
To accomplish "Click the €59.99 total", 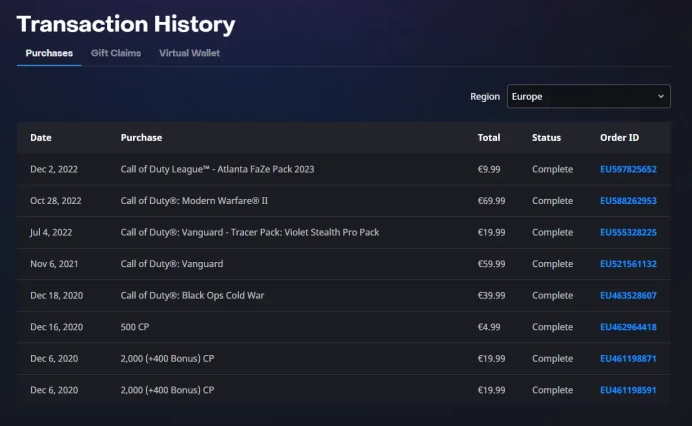I will (x=491, y=264).
